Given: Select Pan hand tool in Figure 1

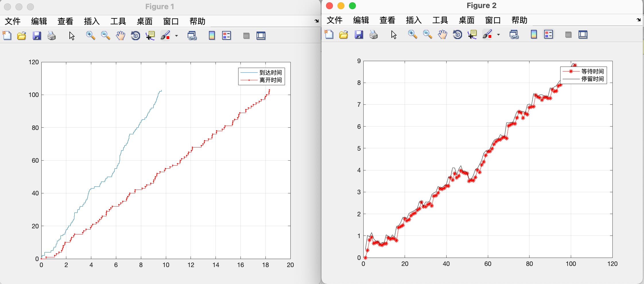Looking at the screenshot, I should click(121, 36).
